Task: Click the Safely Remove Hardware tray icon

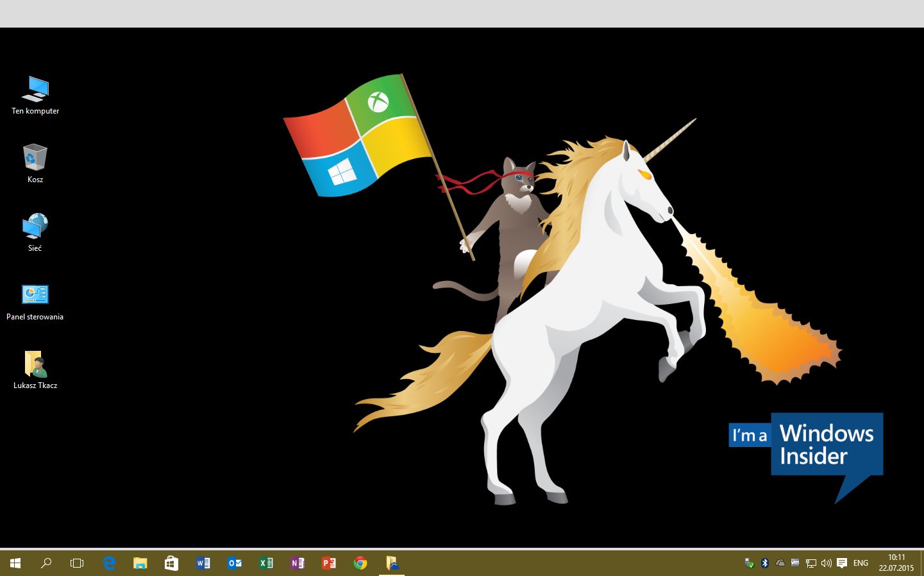Action: pyautogui.click(x=749, y=563)
